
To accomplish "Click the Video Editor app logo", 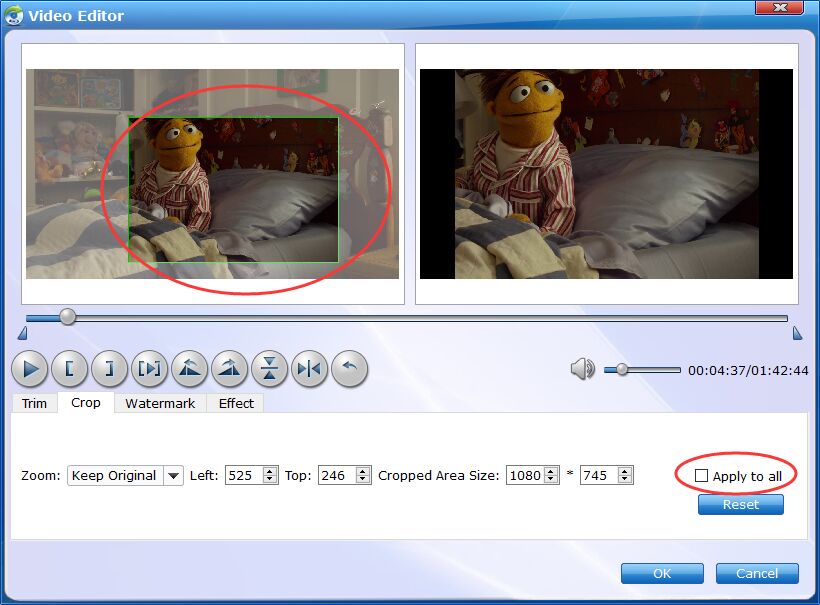I will (x=14, y=15).
